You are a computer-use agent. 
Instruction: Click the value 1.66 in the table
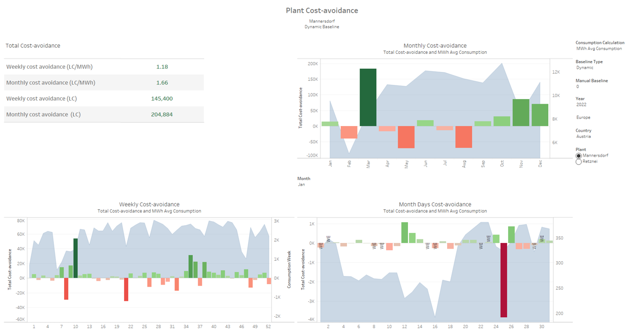pyautogui.click(x=162, y=82)
